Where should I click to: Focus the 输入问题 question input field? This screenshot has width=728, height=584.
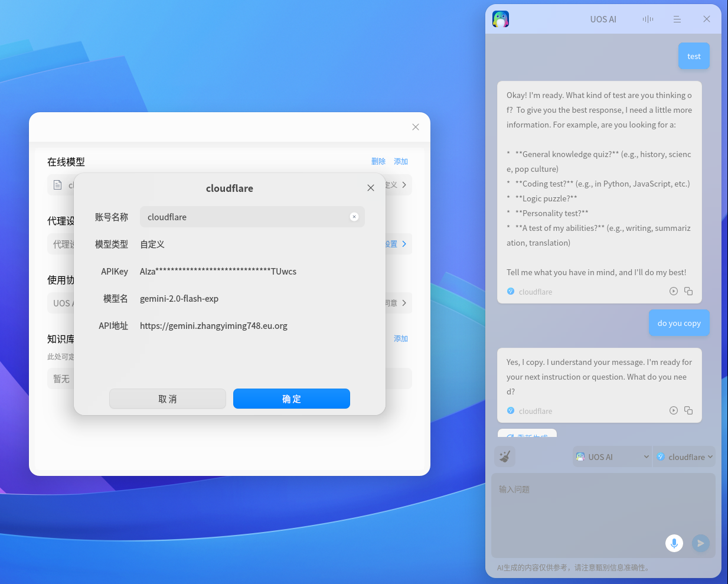pos(603,516)
